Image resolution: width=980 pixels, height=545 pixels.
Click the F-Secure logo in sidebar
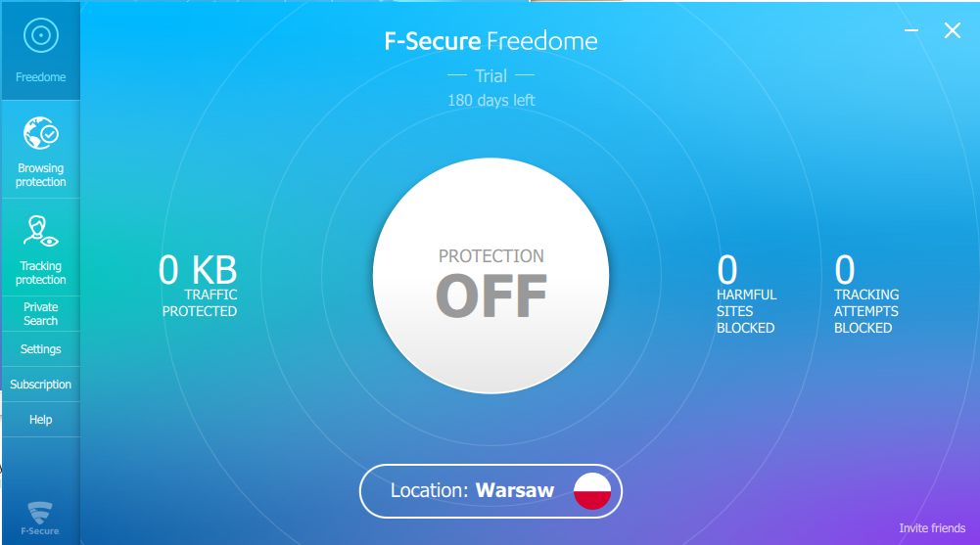click(x=40, y=517)
